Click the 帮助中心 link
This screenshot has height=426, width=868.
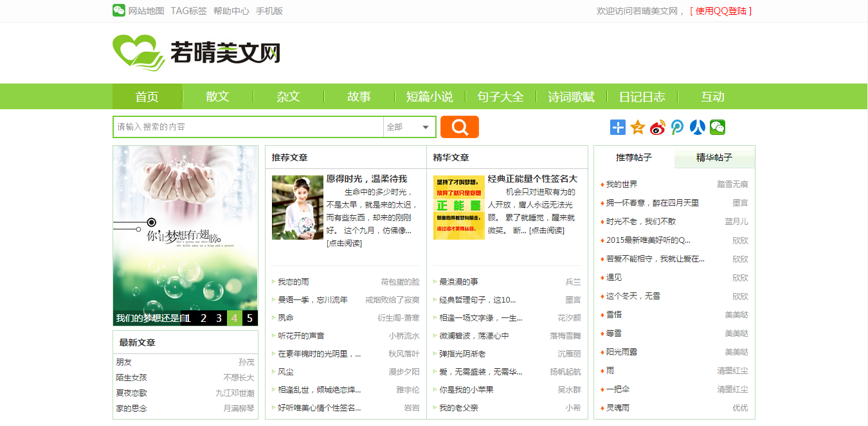point(231,11)
